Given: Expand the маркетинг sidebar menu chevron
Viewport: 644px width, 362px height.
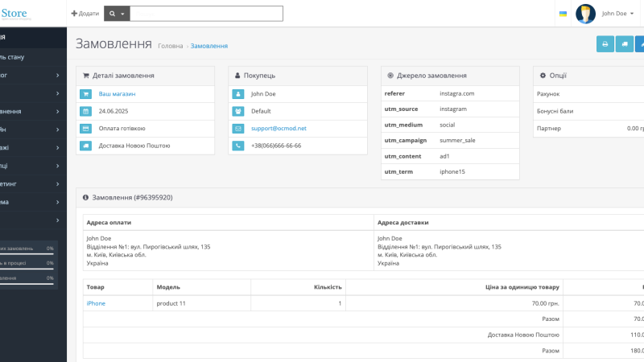Looking at the screenshot, I should click(57, 184).
